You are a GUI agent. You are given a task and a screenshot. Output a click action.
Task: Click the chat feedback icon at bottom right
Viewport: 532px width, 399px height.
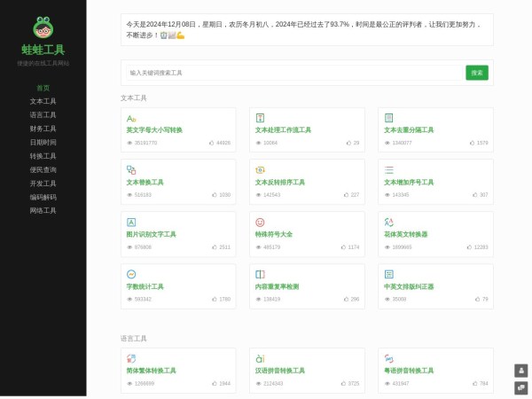click(520, 387)
